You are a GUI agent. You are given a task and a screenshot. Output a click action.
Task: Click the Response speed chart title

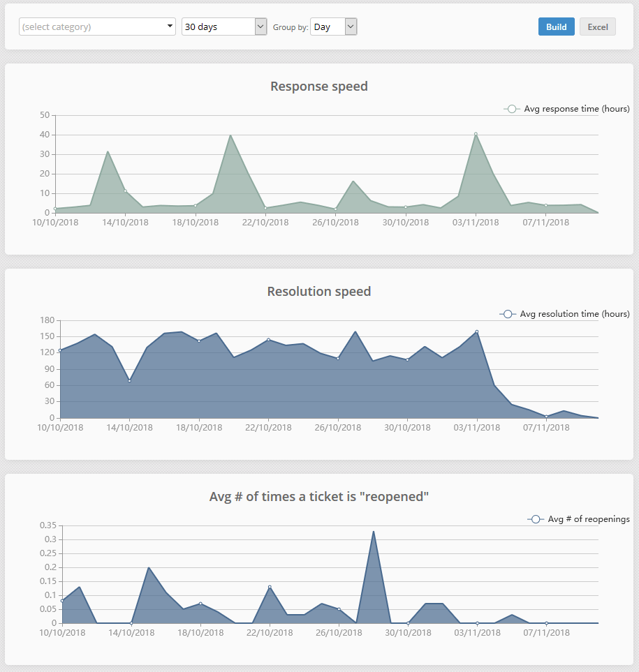[x=318, y=87]
